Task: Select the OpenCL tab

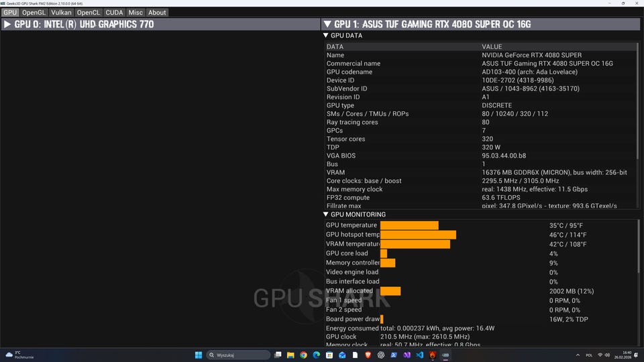Action: pyautogui.click(x=89, y=12)
